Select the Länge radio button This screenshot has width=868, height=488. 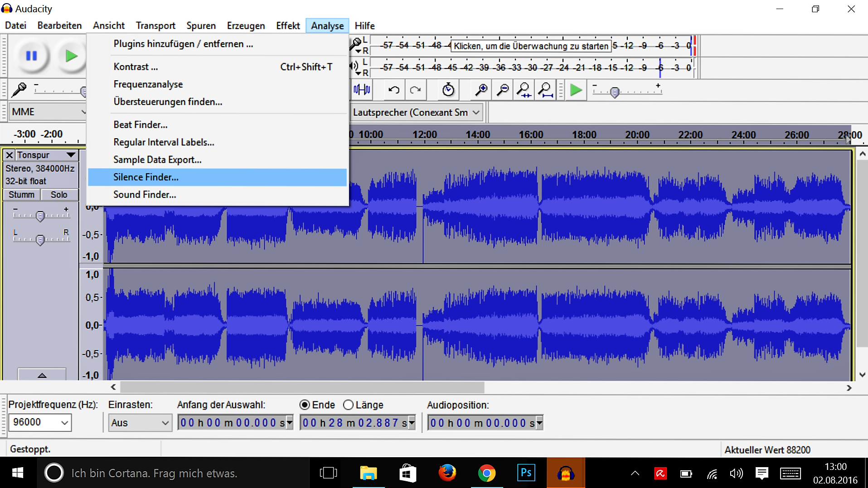[x=348, y=405]
